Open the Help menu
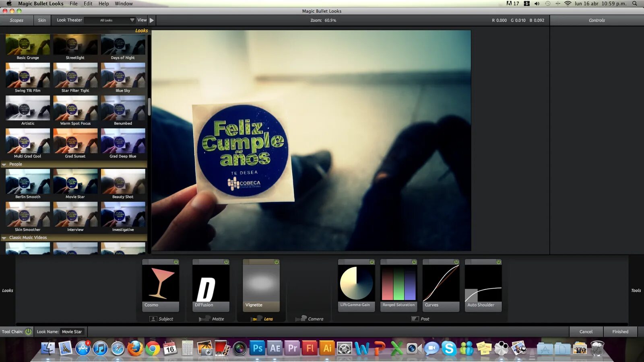Image resolution: width=644 pixels, height=362 pixels. pyautogui.click(x=104, y=4)
